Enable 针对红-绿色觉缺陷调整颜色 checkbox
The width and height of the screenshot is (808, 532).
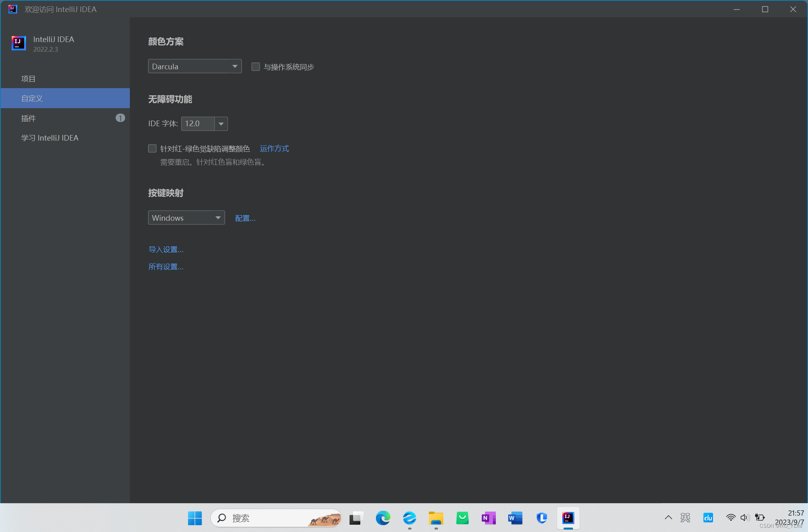point(152,148)
